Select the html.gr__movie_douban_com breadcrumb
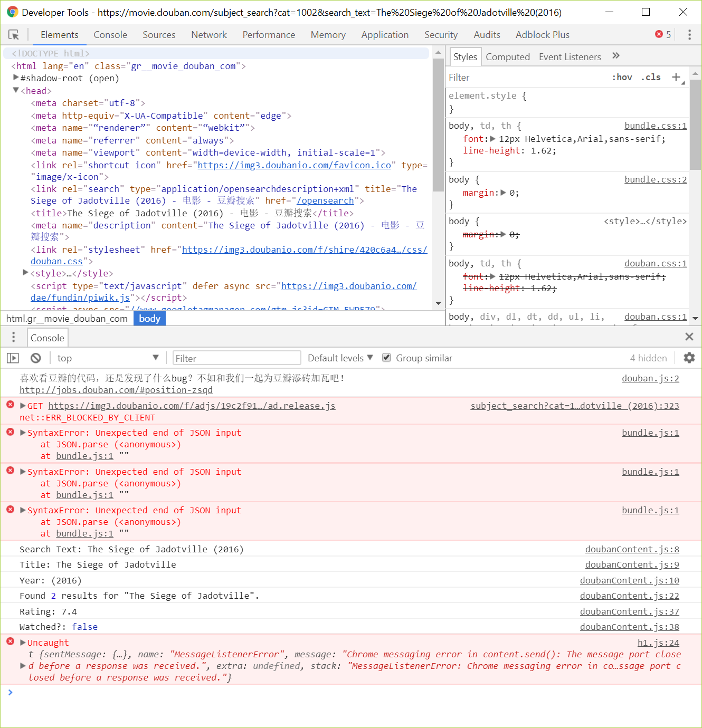This screenshot has height=728, width=702. pyautogui.click(x=67, y=319)
